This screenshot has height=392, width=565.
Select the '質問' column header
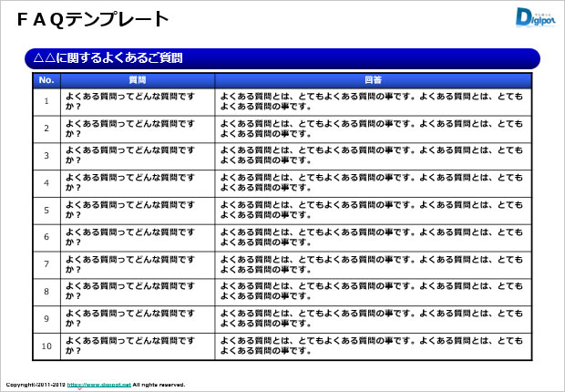coord(138,81)
